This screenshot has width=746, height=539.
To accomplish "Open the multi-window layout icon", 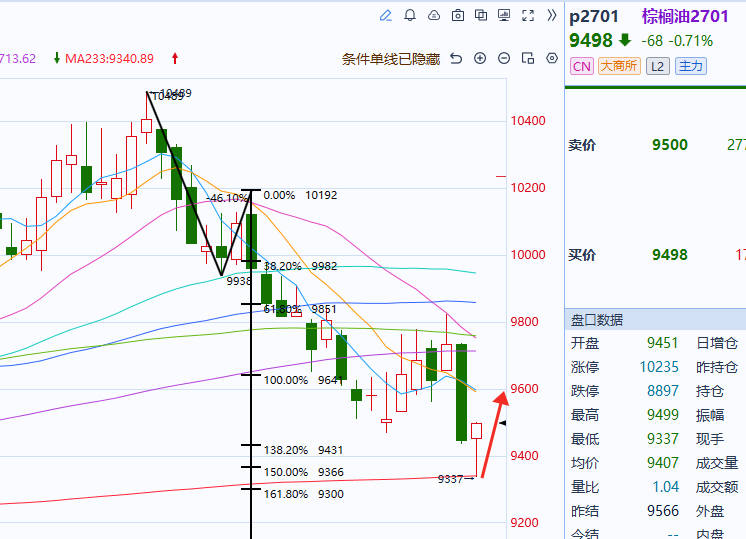I will 481,16.
